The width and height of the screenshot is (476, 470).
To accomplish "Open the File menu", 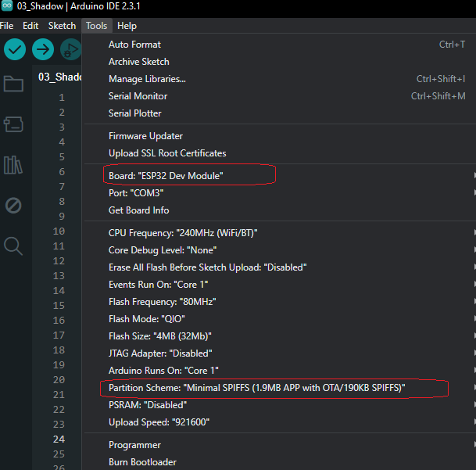I will (7, 26).
